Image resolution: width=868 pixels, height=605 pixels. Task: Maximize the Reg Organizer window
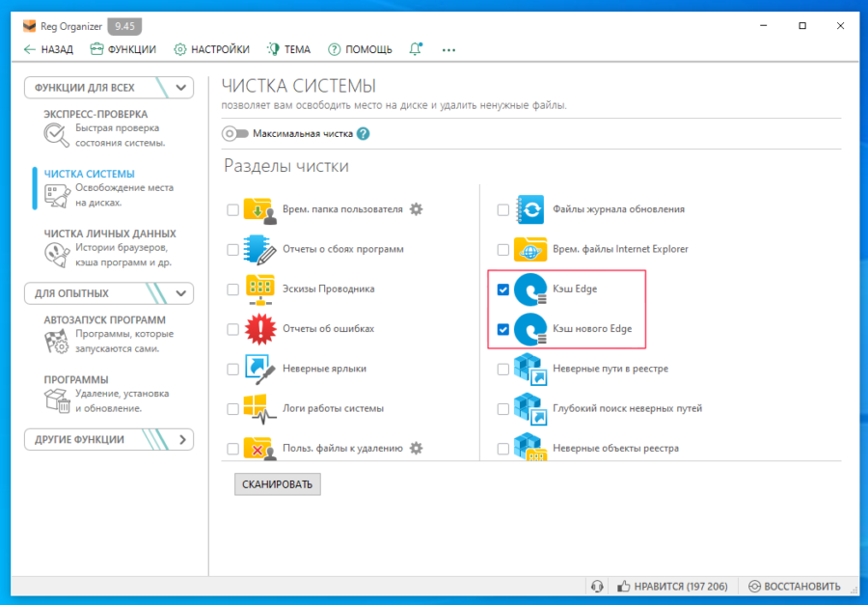[802, 25]
